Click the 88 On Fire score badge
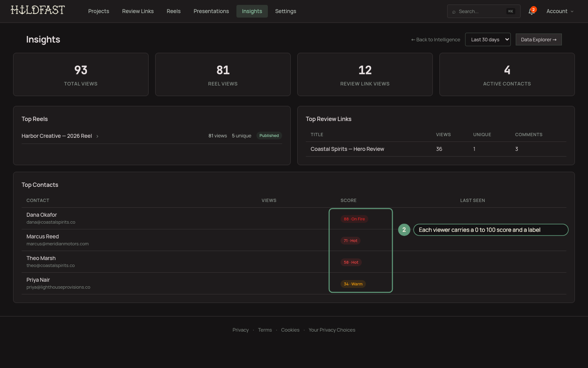 (354, 219)
